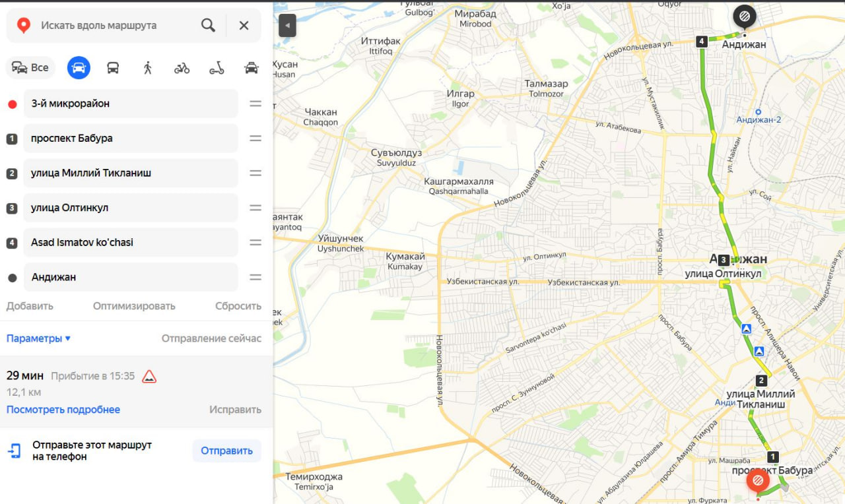Click the 'Asad Ismatov ko'chasi' waypoint field
The image size is (845, 504).
coord(131,242)
